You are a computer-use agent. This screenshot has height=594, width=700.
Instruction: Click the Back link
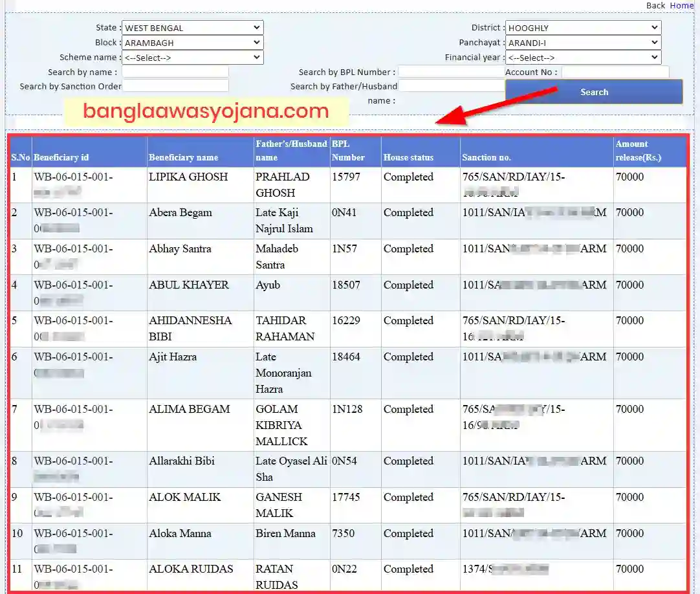point(656,5)
